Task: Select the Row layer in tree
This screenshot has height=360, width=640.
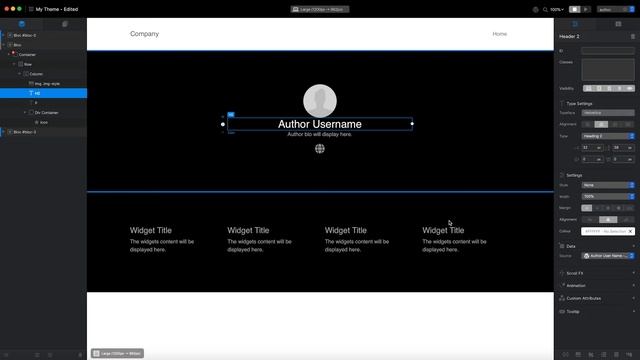Action: click(x=43, y=64)
